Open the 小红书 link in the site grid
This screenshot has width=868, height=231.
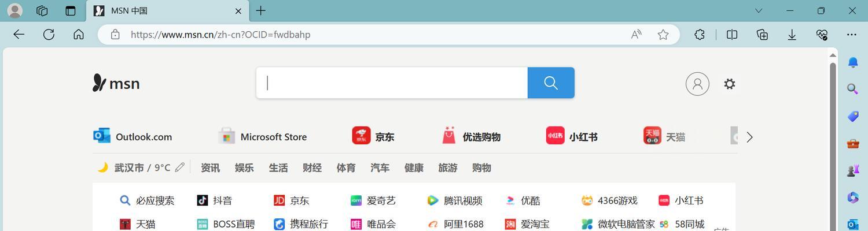[x=681, y=200]
